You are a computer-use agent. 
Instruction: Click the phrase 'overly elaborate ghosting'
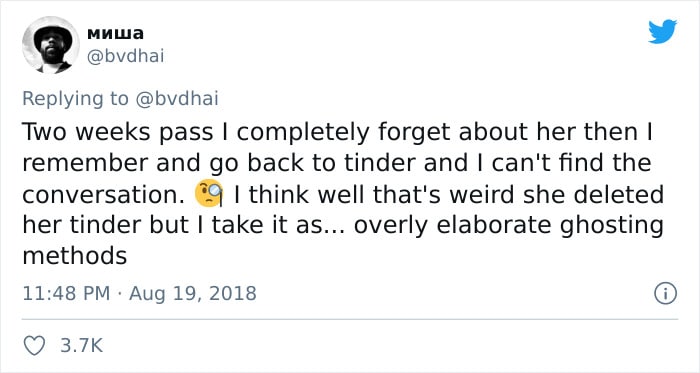[508, 226]
